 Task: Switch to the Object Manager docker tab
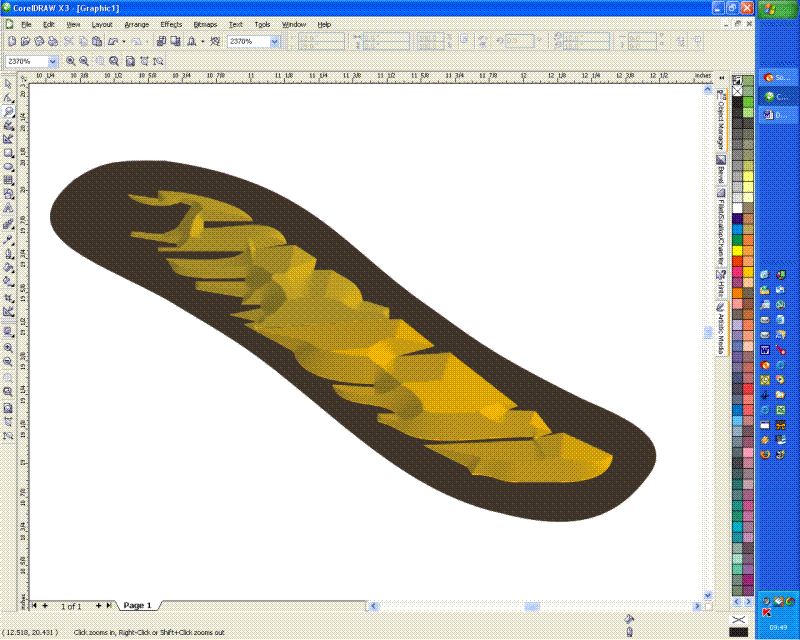(x=720, y=122)
